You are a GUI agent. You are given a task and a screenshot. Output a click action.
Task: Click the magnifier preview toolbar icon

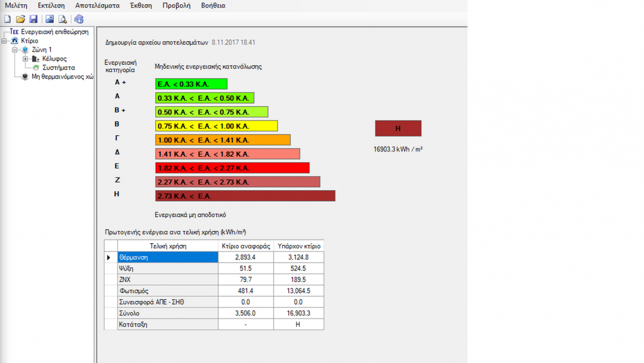pyautogui.click(x=63, y=19)
